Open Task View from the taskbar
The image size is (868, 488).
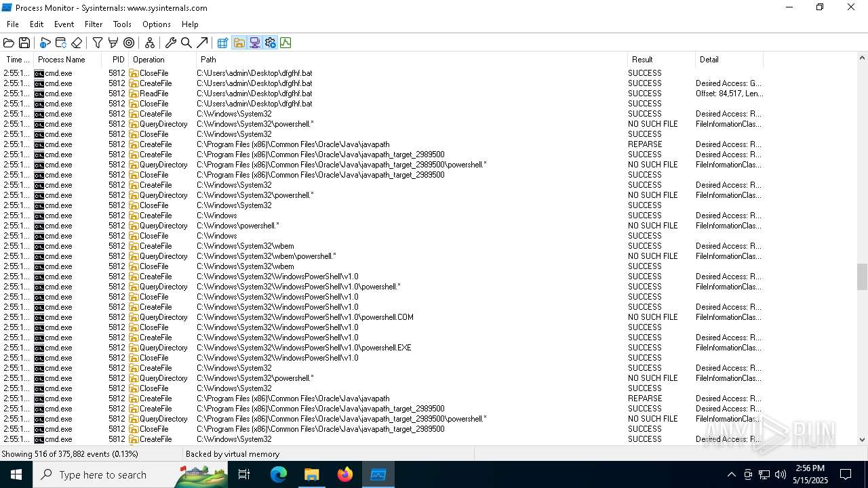click(x=244, y=474)
